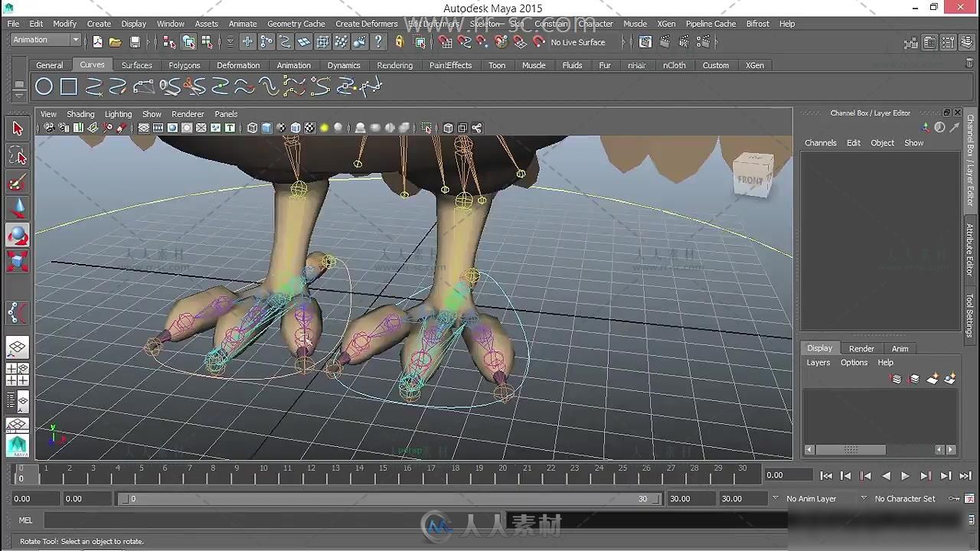Viewport: 980px width, 551px height.
Task: Activate the Lasso Select tool
Action: pyautogui.click(x=18, y=156)
